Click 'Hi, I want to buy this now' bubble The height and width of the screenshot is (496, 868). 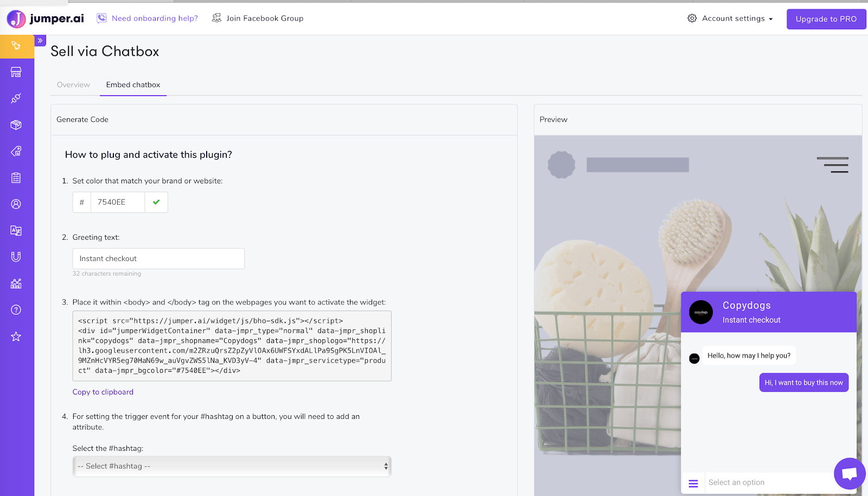[x=804, y=383]
